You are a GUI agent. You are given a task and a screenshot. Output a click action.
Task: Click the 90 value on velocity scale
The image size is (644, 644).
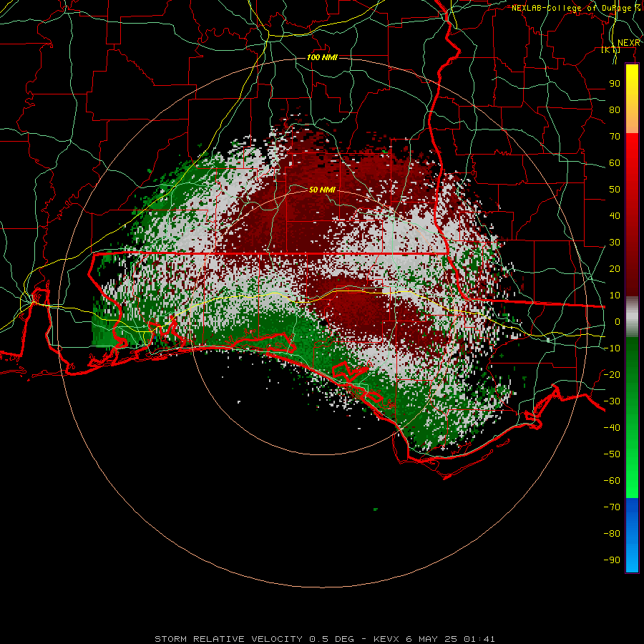(x=615, y=84)
